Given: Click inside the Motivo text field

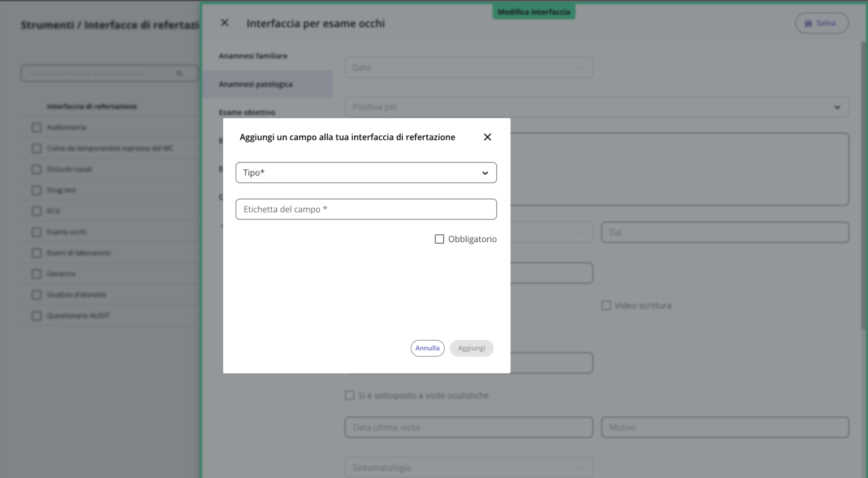Looking at the screenshot, I should (725, 427).
